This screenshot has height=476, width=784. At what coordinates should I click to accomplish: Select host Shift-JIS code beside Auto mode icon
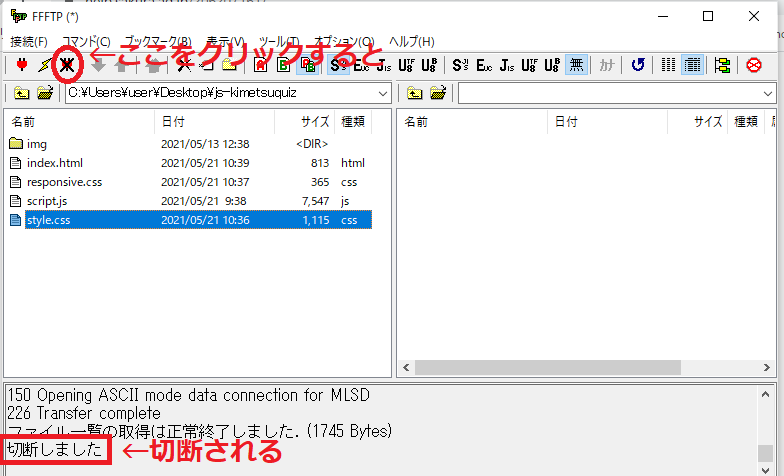click(x=338, y=64)
